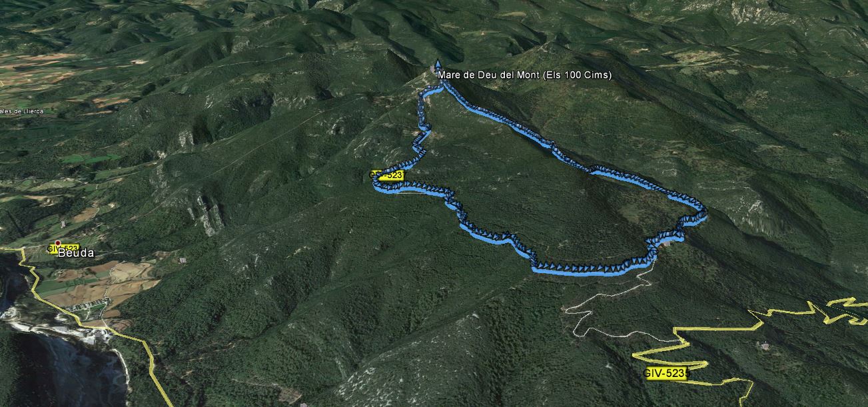Screen dimensions: 868x407
Task: Click the summit triangle placemark icon
Action: 438,65
